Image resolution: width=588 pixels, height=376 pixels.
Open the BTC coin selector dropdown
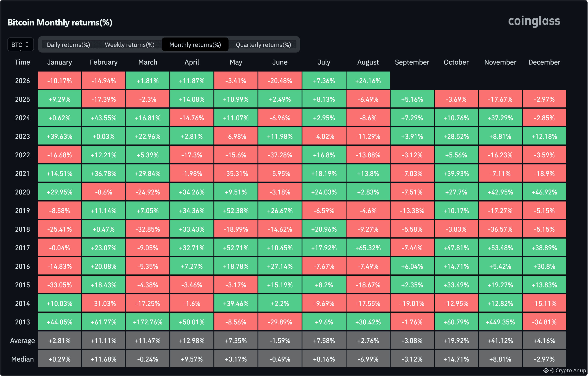click(x=21, y=44)
